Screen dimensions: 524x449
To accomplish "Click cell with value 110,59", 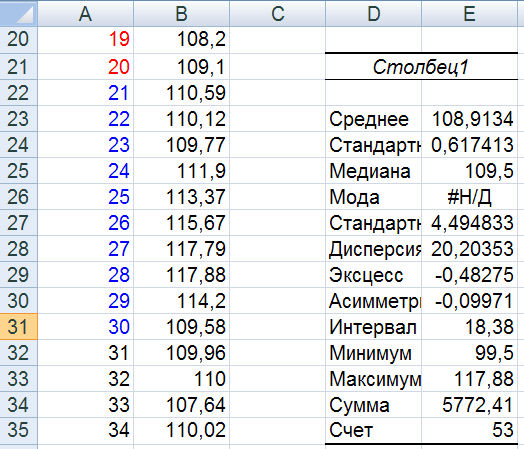I will point(181,93).
